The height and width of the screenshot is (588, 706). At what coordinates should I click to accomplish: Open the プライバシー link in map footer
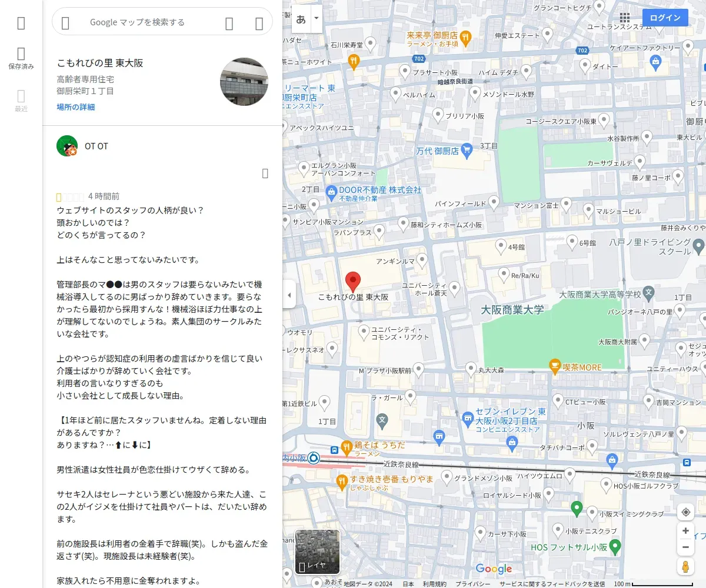point(473,584)
